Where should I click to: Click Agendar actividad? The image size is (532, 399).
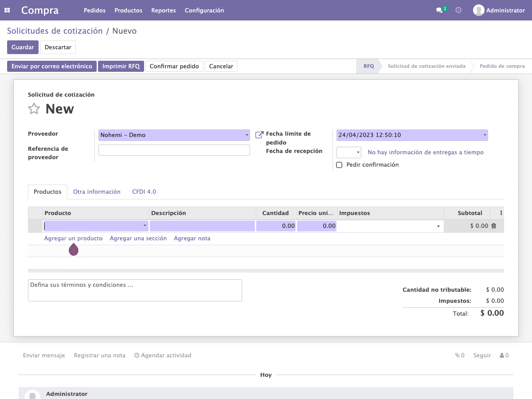click(163, 356)
